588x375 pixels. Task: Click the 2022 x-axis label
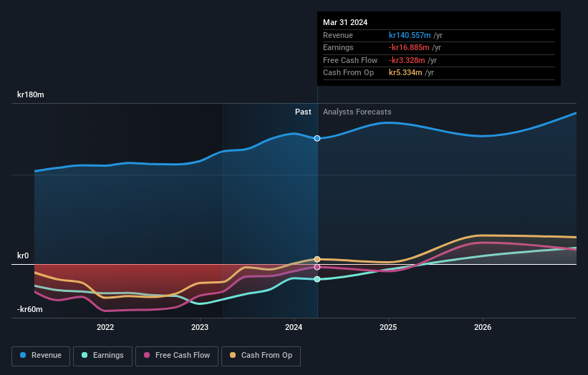click(x=105, y=327)
